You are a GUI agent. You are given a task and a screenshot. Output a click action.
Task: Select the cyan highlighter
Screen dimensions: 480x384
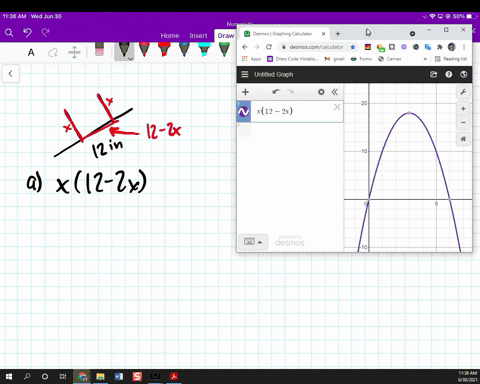coord(204,49)
